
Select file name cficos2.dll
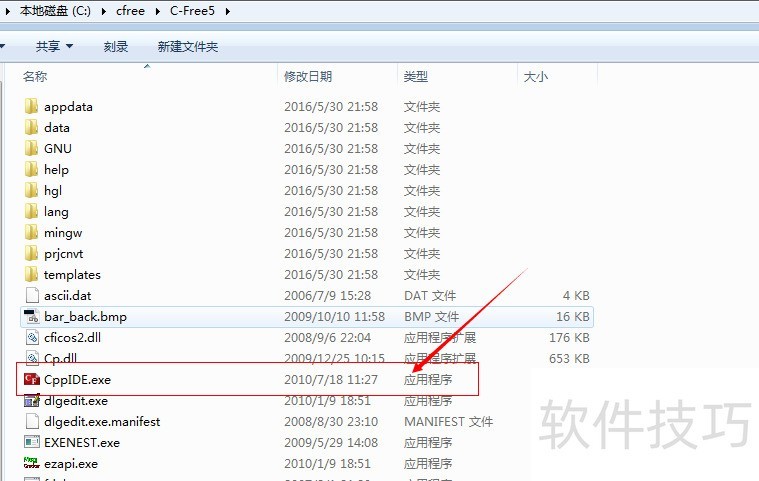(72, 337)
